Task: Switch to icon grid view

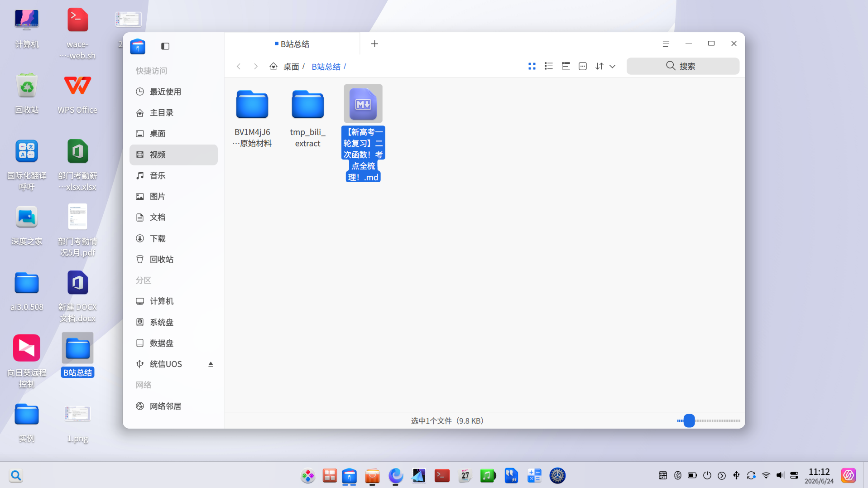Action: coord(532,66)
